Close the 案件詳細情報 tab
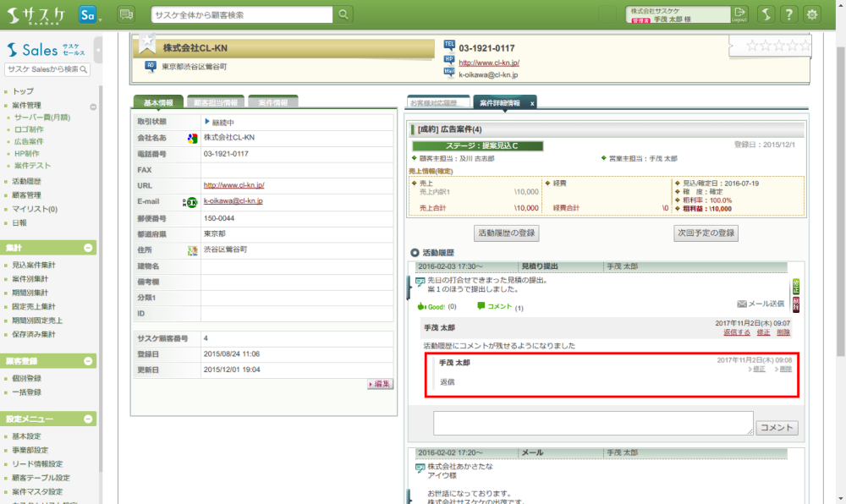846x504 pixels. pyautogui.click(x=531, y=103)
